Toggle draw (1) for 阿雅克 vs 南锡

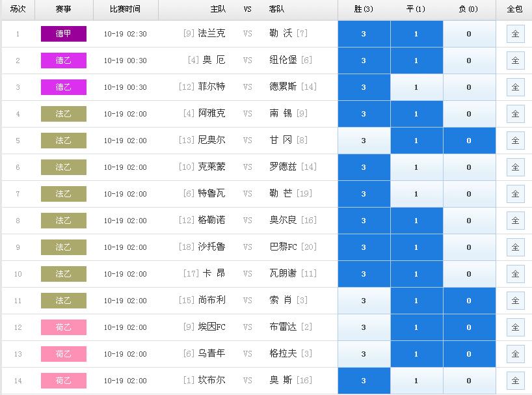(417, 114)
